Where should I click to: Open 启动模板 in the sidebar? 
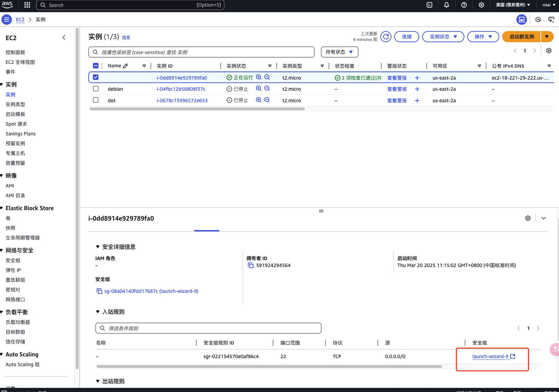click(x=15, y=114)
